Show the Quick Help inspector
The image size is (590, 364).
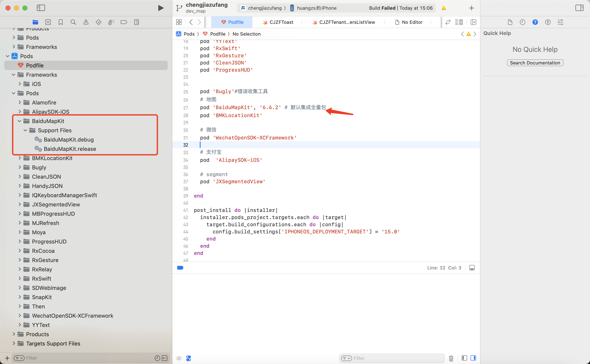pyautogui.click(x=535, y=22)
